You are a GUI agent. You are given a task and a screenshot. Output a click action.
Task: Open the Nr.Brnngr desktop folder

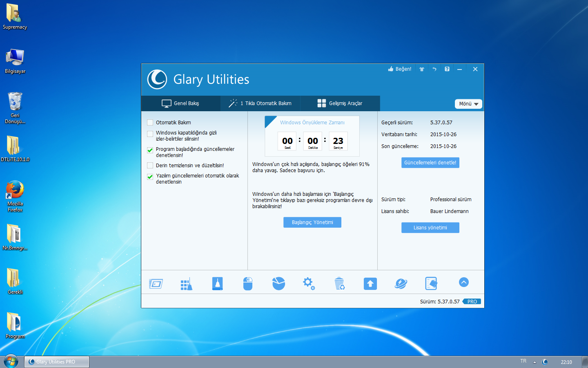(x=15, y=237)
